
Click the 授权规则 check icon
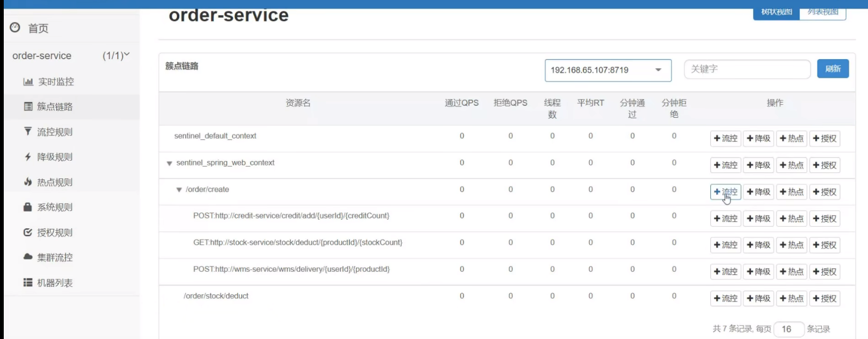pyautogui.click(x=28, y=232)
